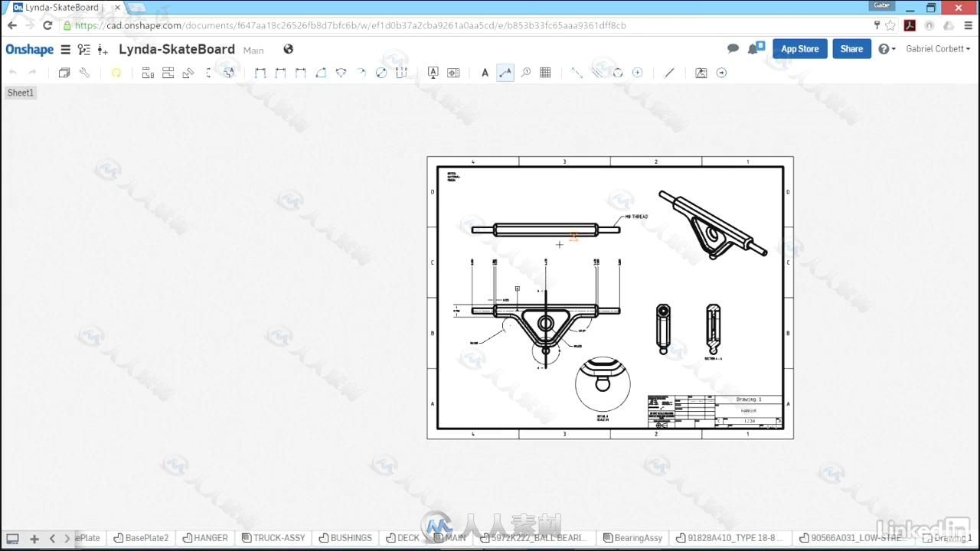Viewport: 980px width, 551px height.
Task: Open the Help question mark dropdown
Action: (x=887, y=49)
